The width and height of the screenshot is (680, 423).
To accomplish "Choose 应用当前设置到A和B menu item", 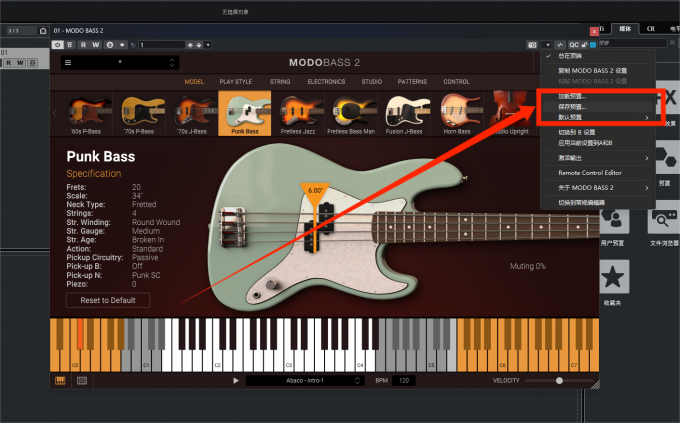I will point(598,143).
